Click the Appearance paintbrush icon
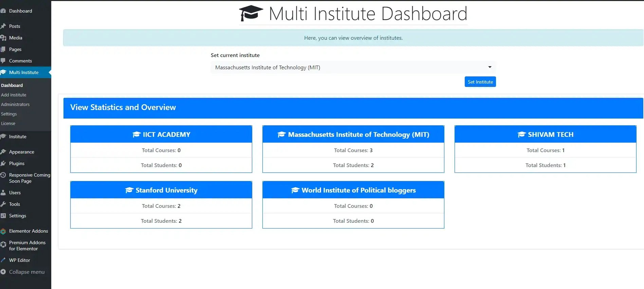644x289 pixels. pyautogui.click(x=3, y=152)
